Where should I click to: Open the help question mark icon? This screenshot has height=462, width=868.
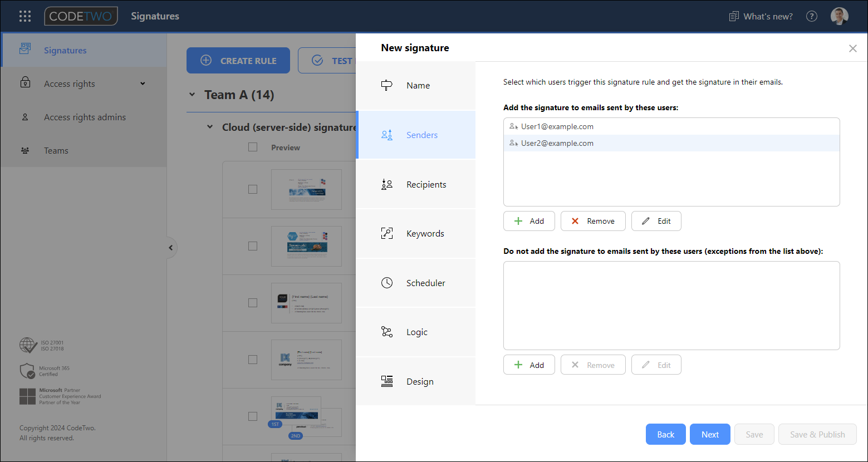[812, 16]
